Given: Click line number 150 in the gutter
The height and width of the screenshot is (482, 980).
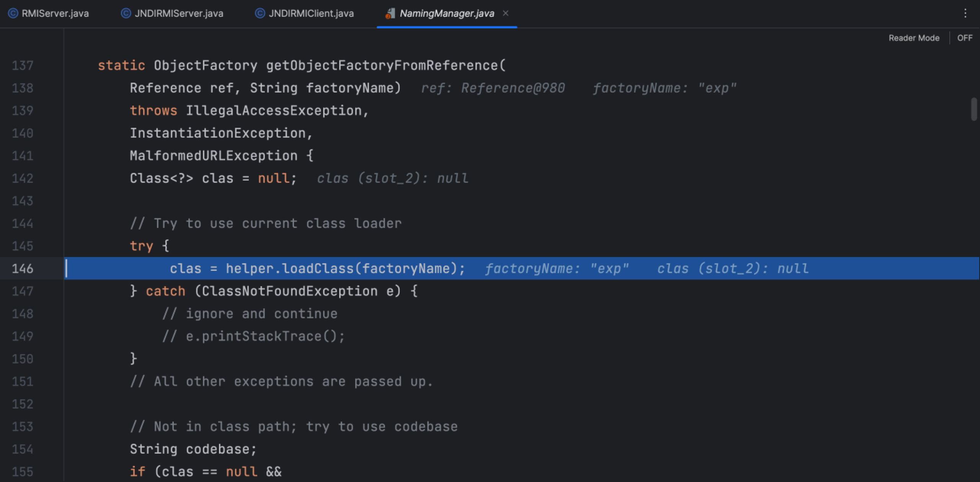Looking at the screenshot, I should click(23, 359).
